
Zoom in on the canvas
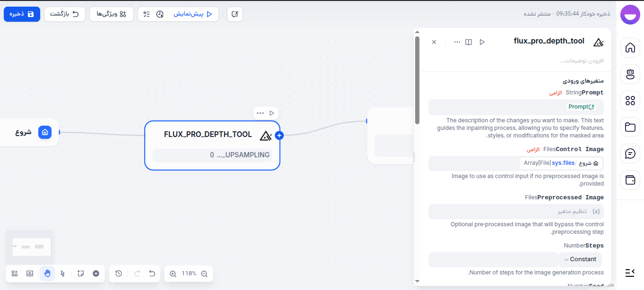click(173, 273)
